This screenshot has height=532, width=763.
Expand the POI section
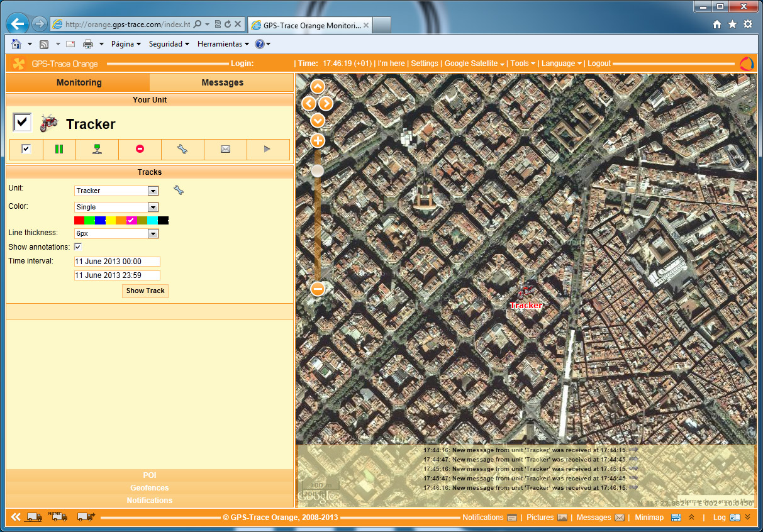(x=150, y=475)
